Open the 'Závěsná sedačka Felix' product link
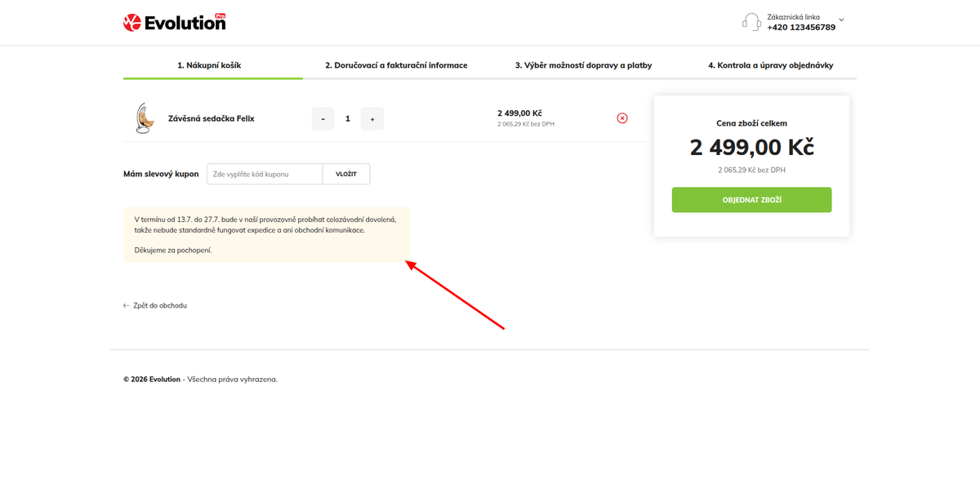The image size is (980, 502). (212, 118)
